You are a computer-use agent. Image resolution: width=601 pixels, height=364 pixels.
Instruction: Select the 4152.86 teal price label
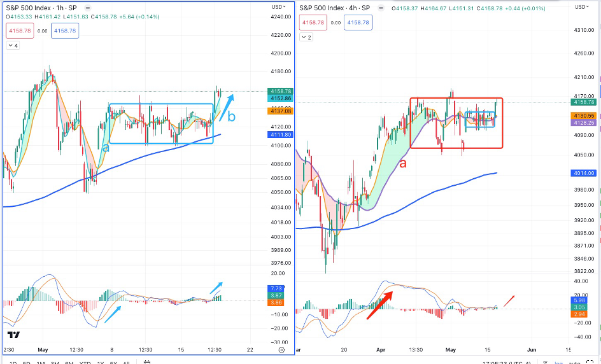click(x=281, y=98)
